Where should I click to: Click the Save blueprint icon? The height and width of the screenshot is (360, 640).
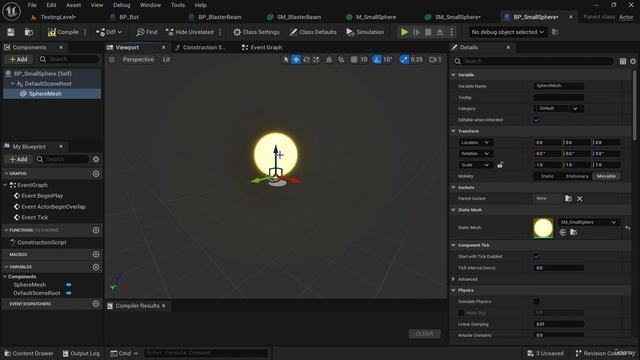click(x=11, y=32)
